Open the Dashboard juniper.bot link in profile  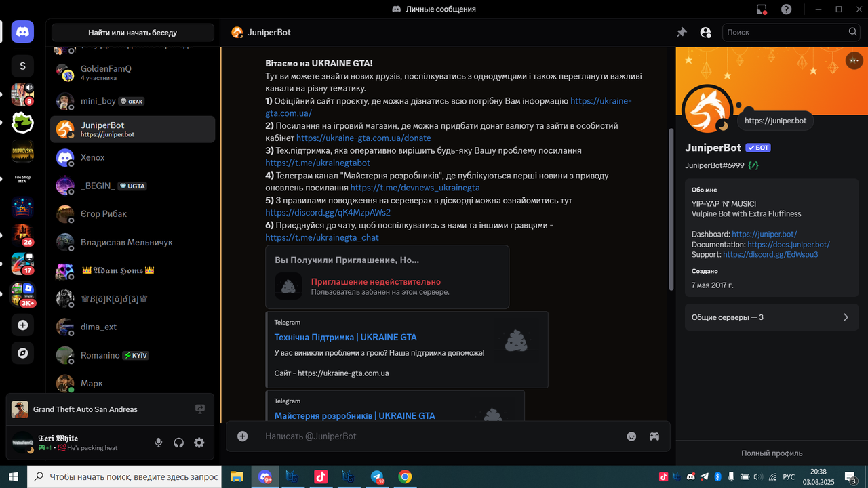[764, 234]
